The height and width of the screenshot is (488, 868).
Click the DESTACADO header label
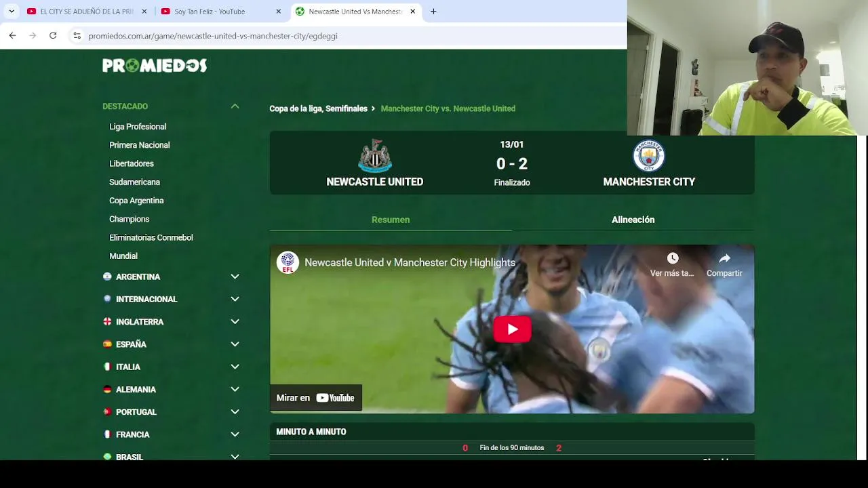pyautogui.click(x=125, y=106)
